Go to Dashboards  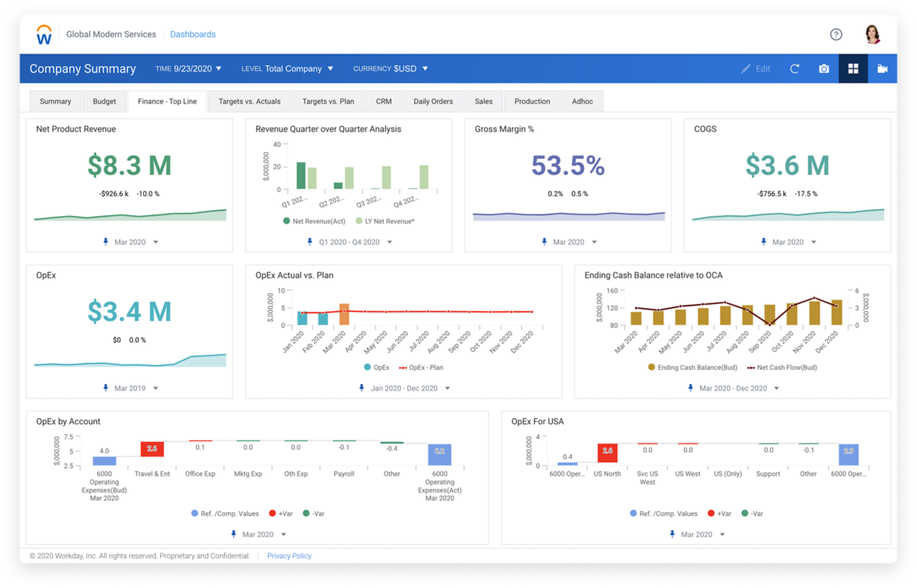[193, 34]
